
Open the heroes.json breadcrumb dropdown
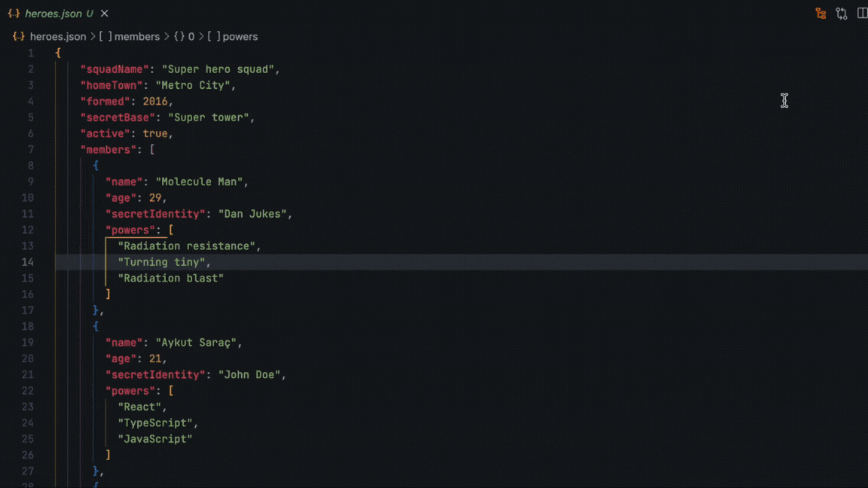coord(59,36)
